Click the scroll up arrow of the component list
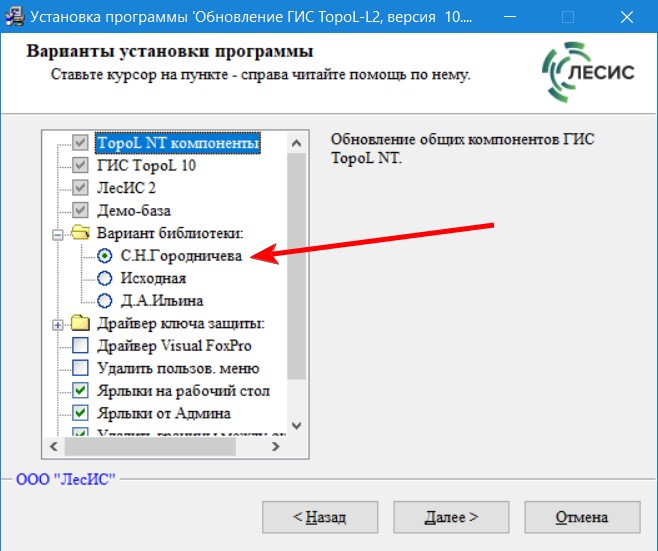The height and width of the screenshot is (551, 658). point(297,143)
